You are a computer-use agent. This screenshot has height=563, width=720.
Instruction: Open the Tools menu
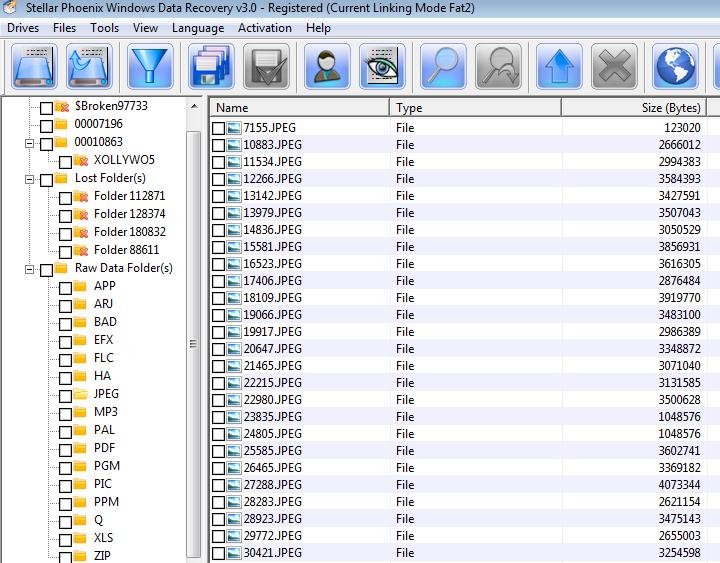(x=104, y=28)
